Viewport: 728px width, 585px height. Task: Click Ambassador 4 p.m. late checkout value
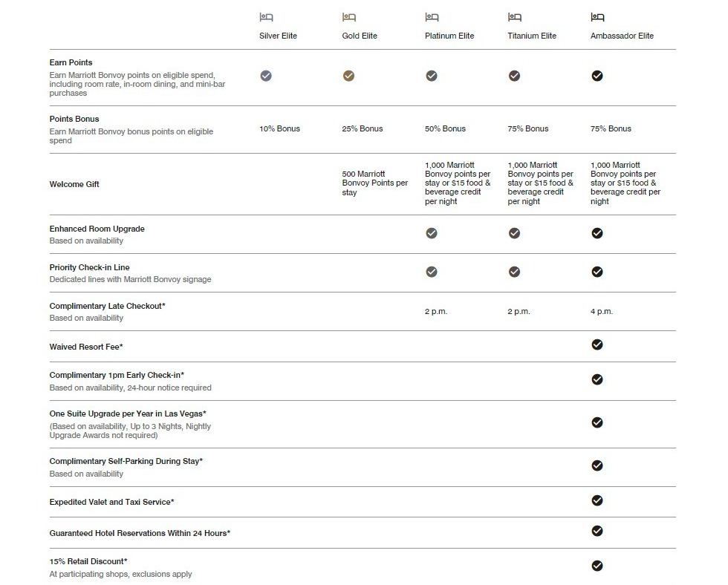(602, 311)
